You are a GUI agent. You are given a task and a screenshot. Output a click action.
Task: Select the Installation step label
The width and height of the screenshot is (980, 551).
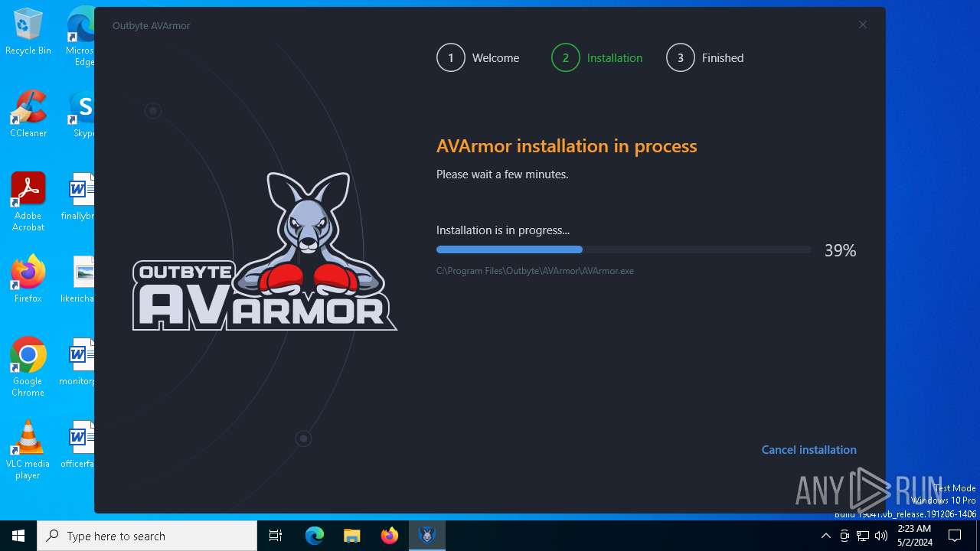click(615, 58)
